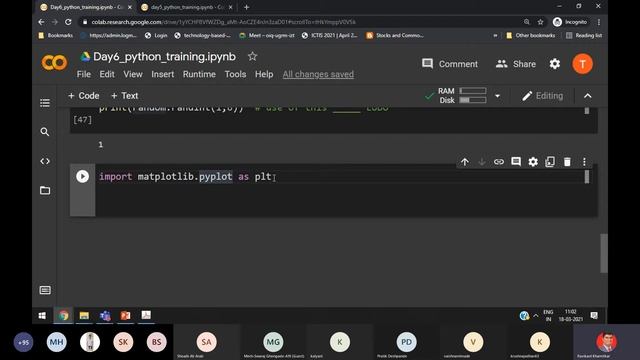The image size is (640, 360).
Task: Open the File menu
Action: click(84, 74)
